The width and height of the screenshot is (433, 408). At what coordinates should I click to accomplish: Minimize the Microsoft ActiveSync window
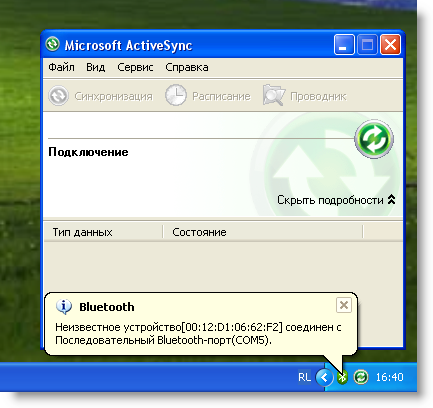click(x=344, y=44)
